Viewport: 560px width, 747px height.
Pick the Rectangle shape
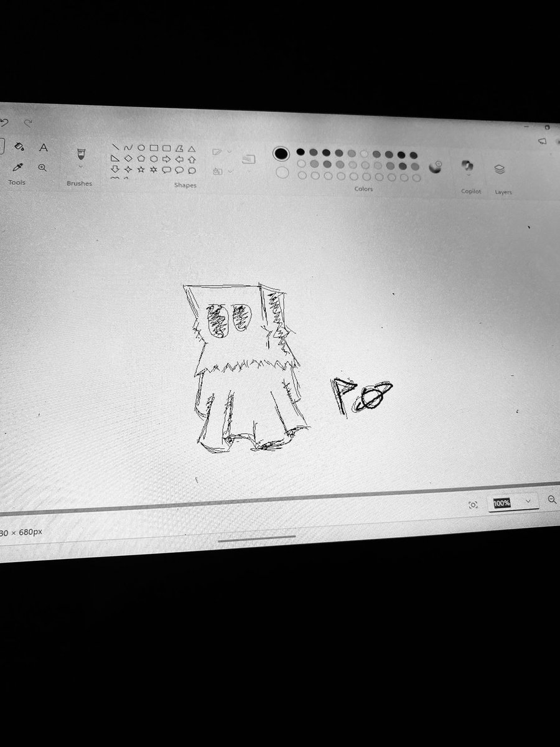154,148
